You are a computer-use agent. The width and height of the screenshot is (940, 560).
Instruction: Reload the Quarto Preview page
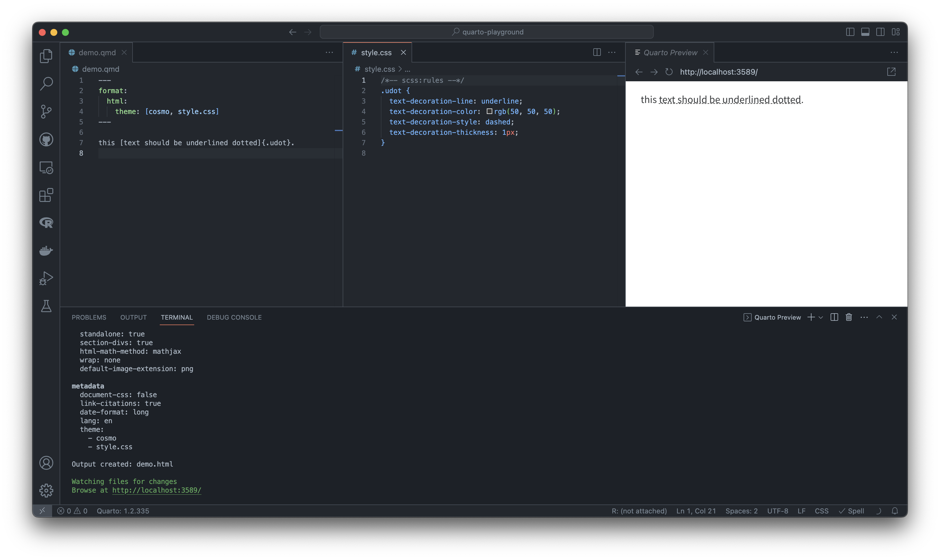click(669, 72)
